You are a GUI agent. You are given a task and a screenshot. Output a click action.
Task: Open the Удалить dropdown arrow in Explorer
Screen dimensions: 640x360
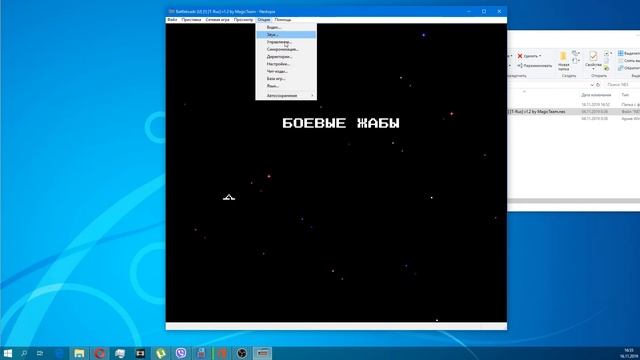click(x=540, y=56)
